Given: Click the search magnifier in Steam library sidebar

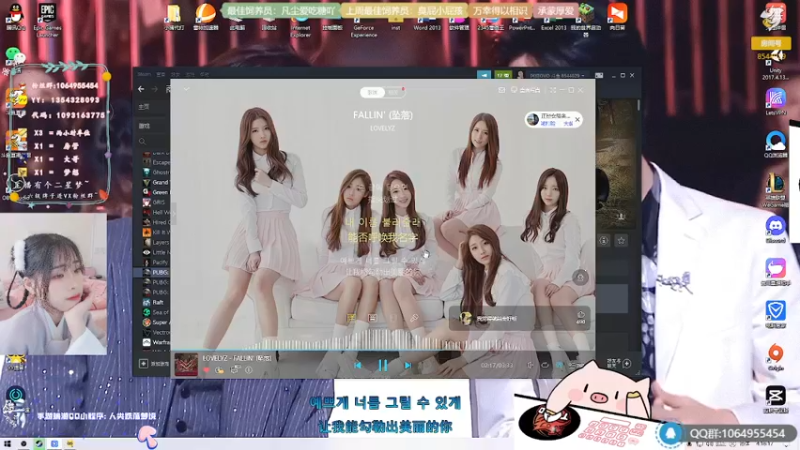Looking at the screenshot, I should click(142, 142).
